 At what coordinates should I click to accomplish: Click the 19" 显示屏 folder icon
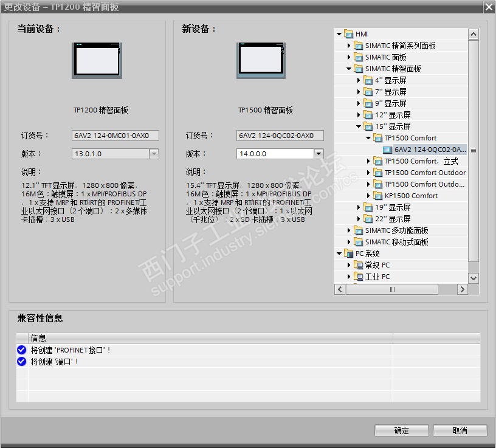368,207
